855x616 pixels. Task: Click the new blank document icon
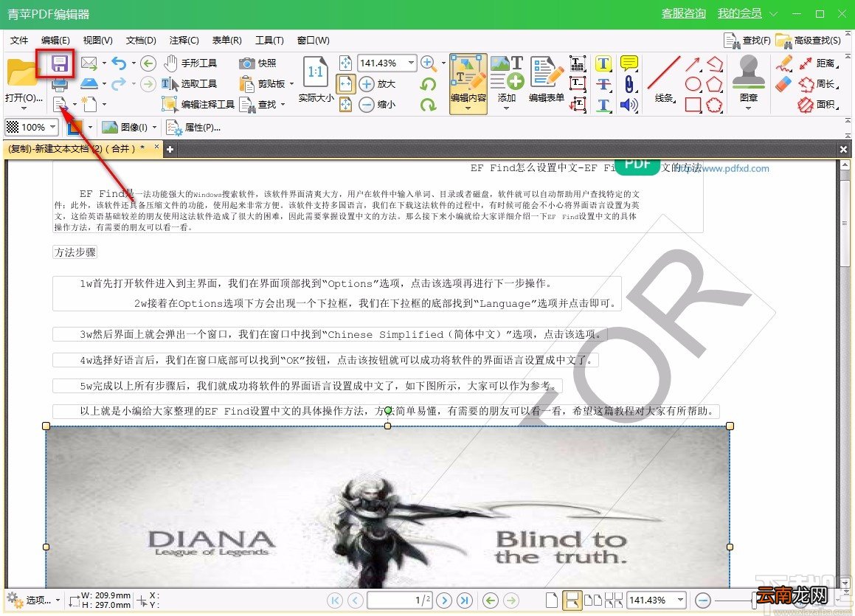click(89, 103)
